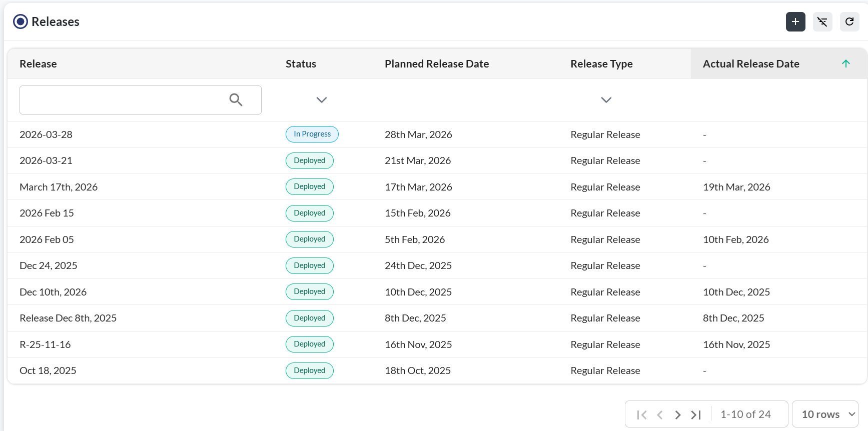Sort by the Release column header

click(38, 64)
